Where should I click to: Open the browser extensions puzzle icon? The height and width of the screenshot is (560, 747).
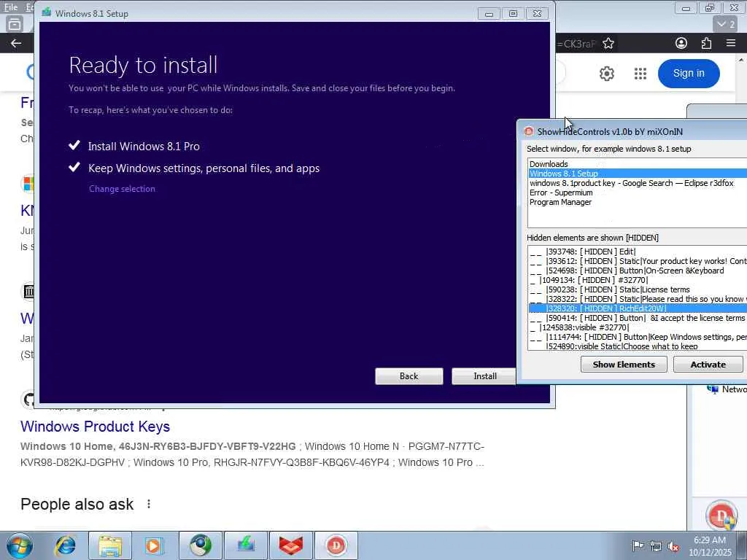[706, 43]
